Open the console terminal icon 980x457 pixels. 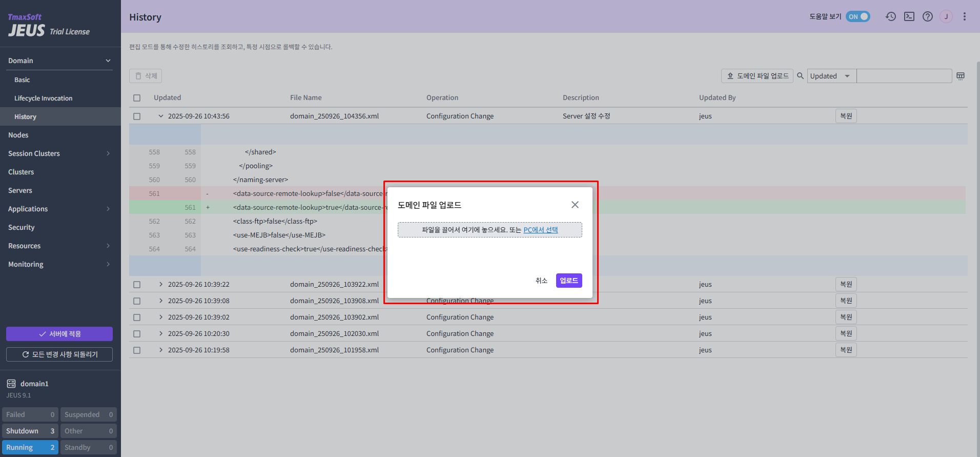909,16
